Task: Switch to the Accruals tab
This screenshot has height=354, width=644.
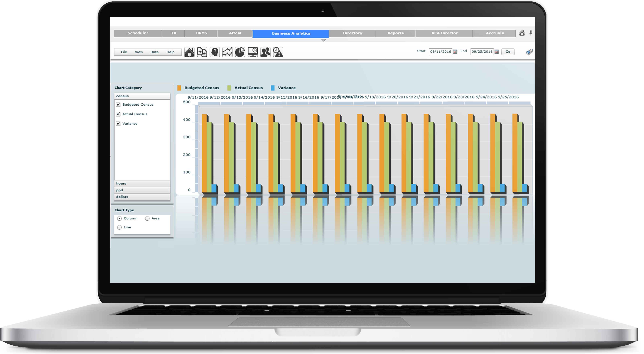Action: [x=495, y=33]
